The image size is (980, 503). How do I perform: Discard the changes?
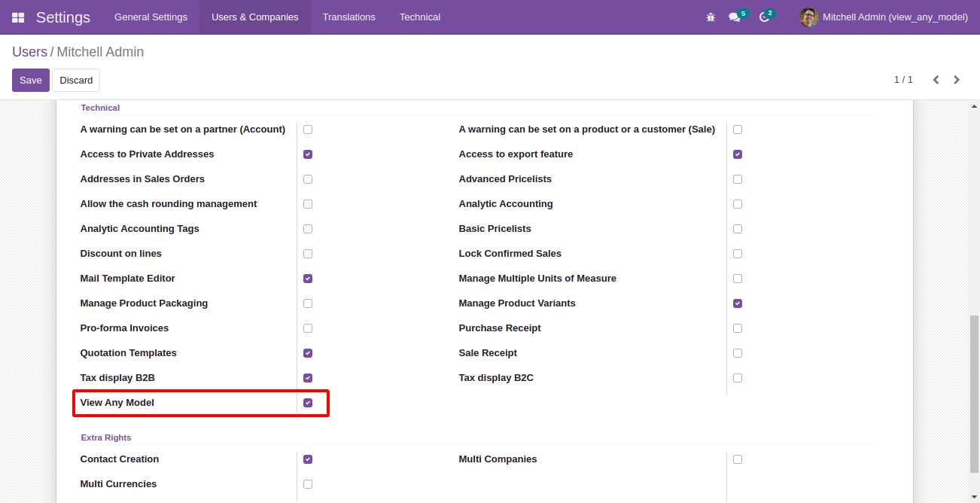pos(76,81)
